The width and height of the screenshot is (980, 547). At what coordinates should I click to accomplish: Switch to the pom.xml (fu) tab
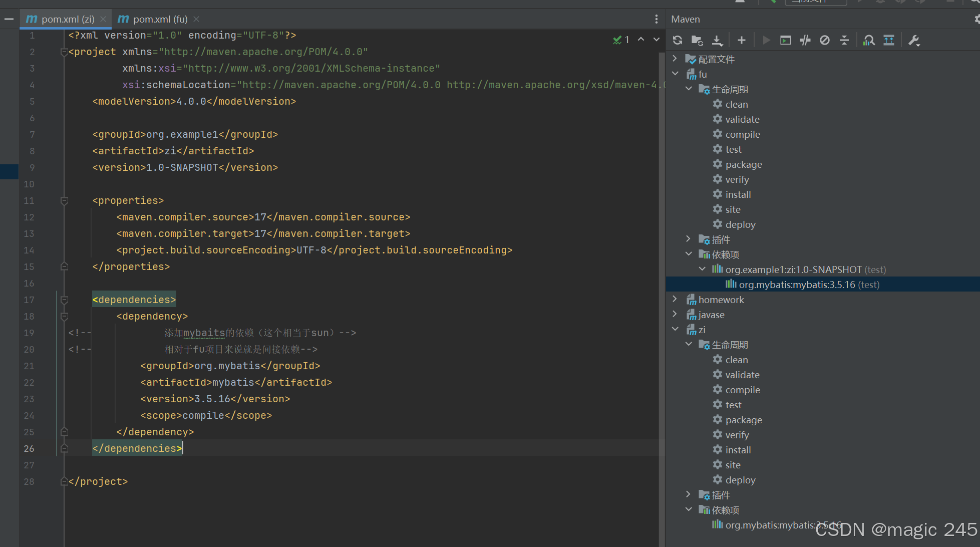click(160, 19)
